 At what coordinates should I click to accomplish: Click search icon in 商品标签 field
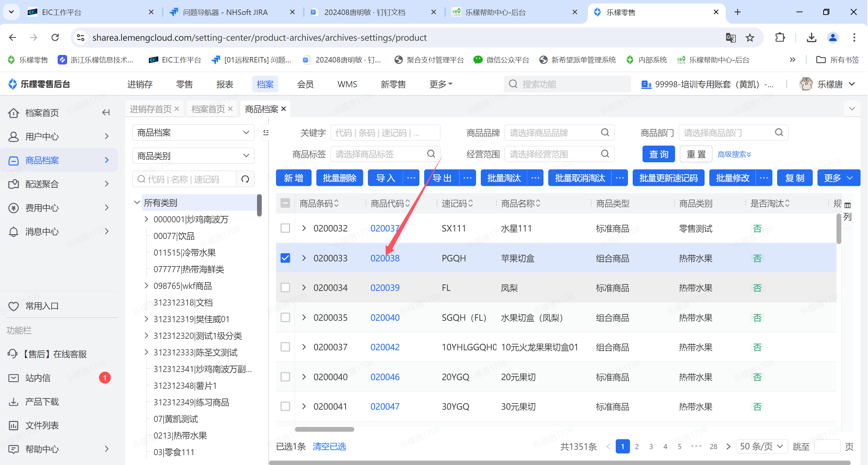(x=431, y=154)
